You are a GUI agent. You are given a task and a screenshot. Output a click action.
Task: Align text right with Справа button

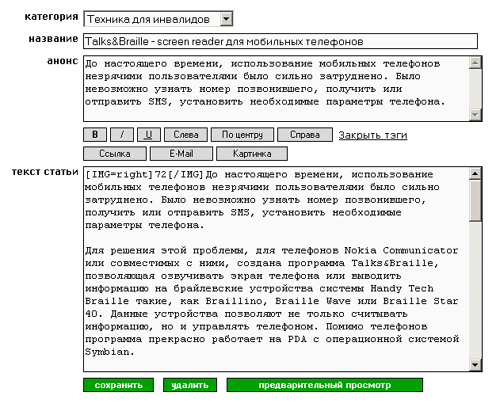[305, 135]
